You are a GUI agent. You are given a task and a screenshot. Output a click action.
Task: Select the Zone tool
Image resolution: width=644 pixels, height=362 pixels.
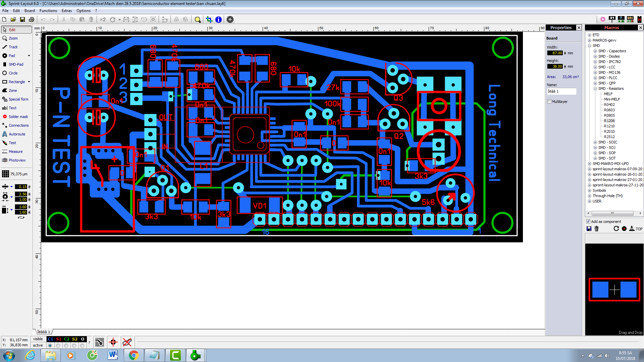(x=16, y=90)
